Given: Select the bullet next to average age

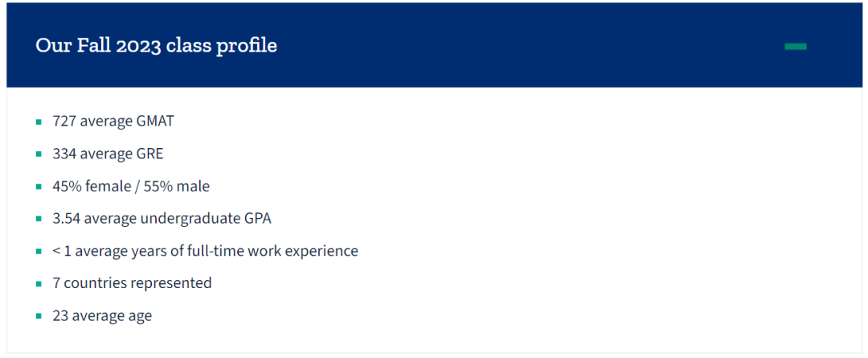Looking at the screenshot, I should (x=39, y=316).
